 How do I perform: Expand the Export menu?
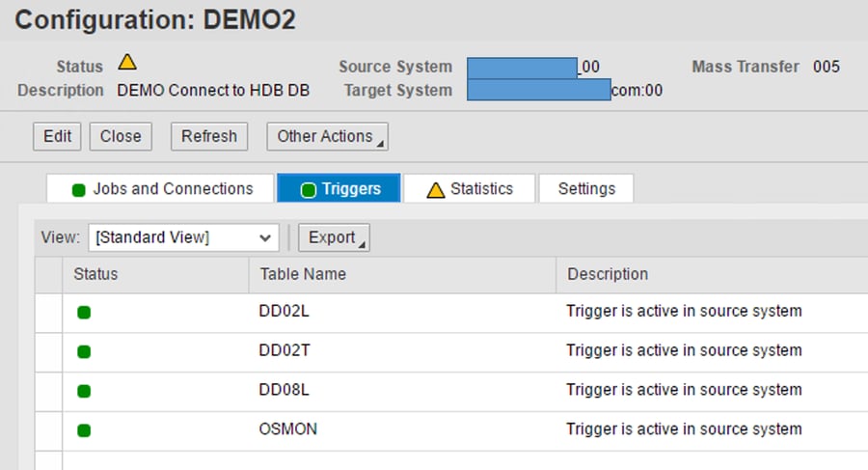click(334, 237)
